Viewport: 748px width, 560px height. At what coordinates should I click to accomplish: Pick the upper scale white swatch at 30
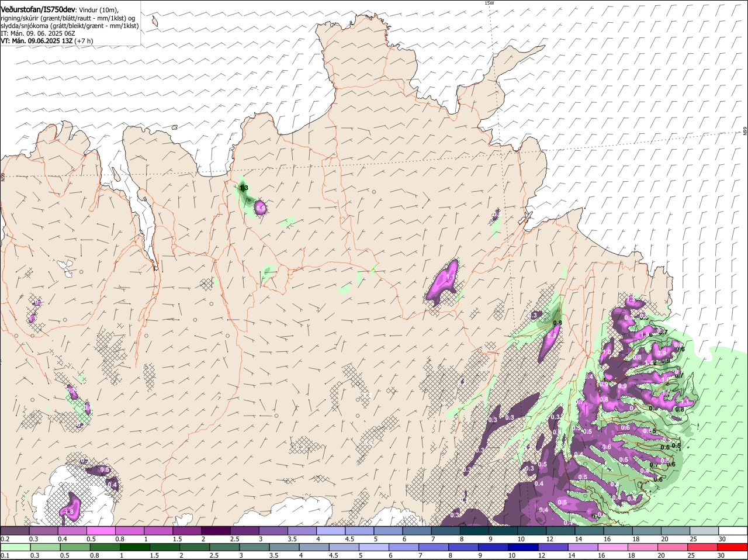(x=733, y=531)
